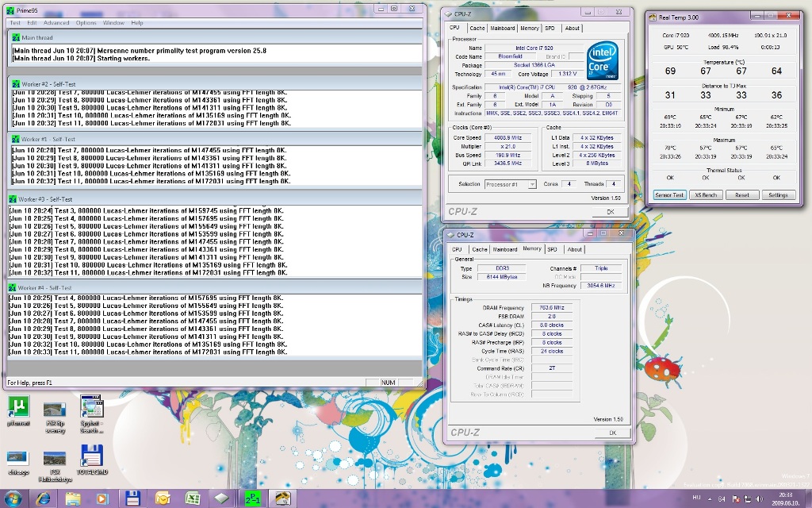Switch to Real Temp taskbar icon

(x=282, y=498)
